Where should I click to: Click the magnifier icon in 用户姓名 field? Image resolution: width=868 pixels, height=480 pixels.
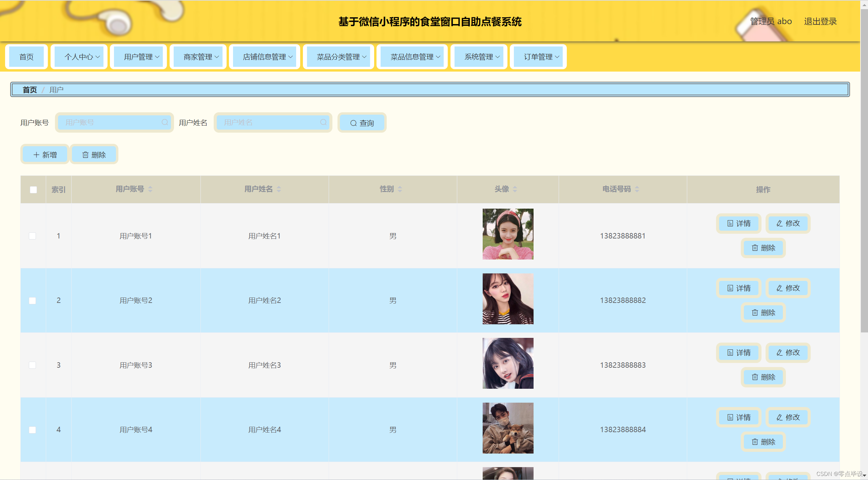(323, 122)
